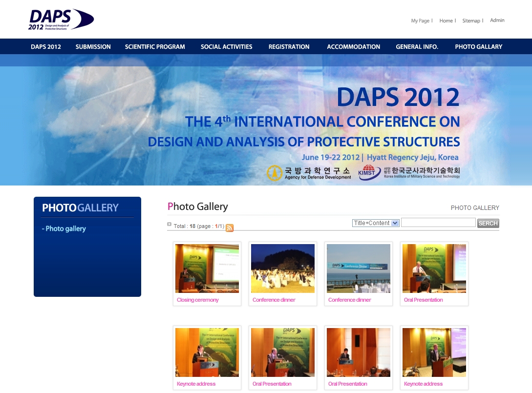Click the Admin link
The width and height of the screenshot is (532, 393).
(x=497, y=21)
